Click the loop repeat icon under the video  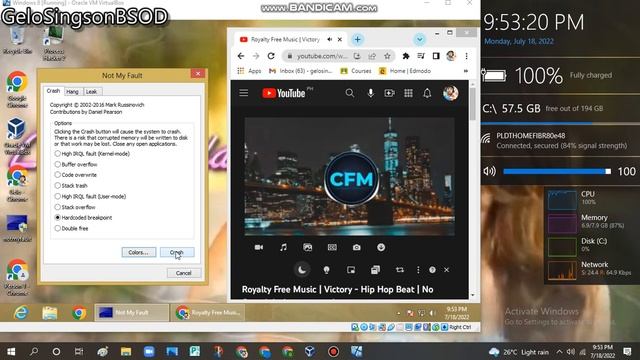coord(400,270)
